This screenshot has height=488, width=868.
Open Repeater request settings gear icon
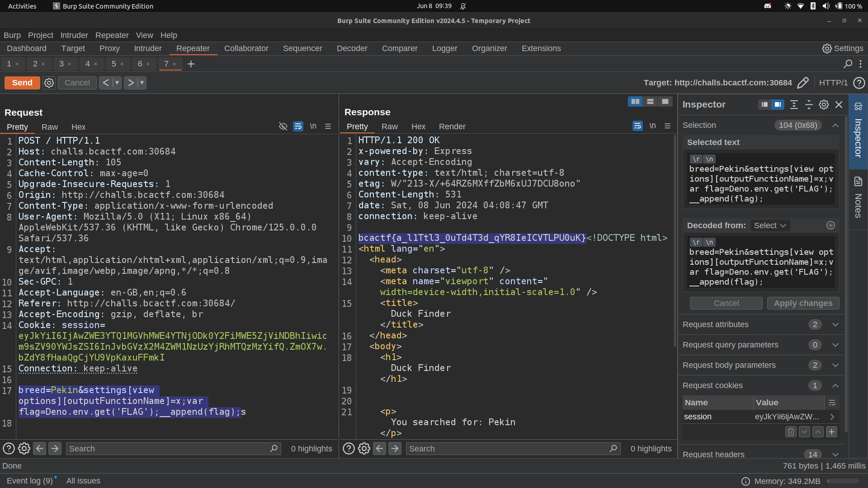(x=49, y=83)
